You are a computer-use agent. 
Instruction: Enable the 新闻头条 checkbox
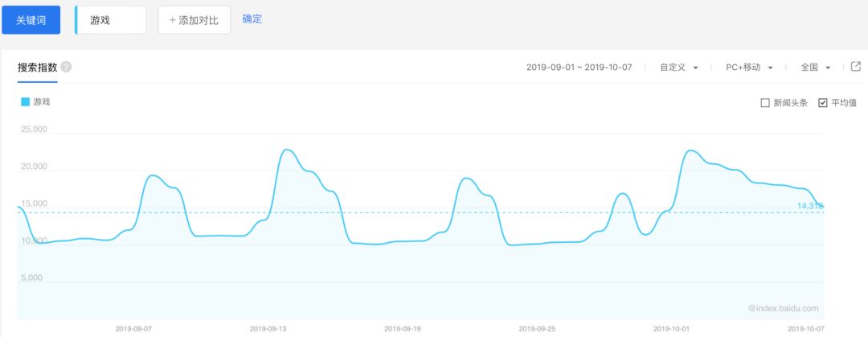(766, 102)
